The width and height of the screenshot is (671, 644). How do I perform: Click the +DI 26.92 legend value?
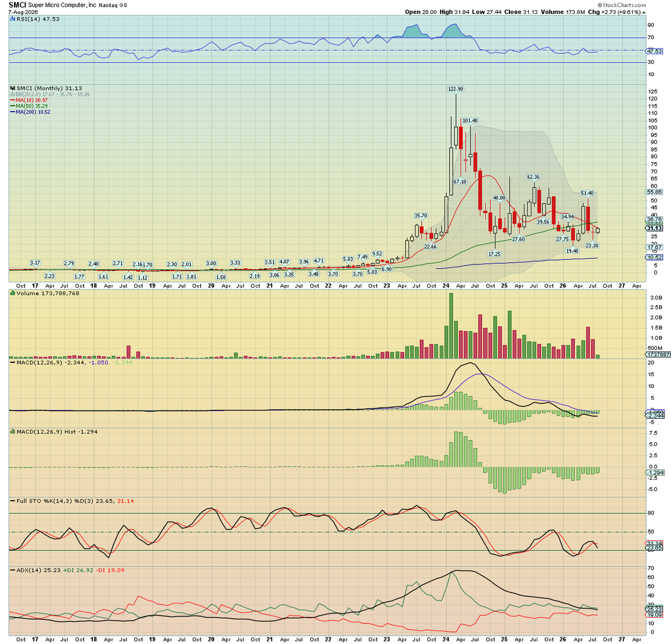78,570
